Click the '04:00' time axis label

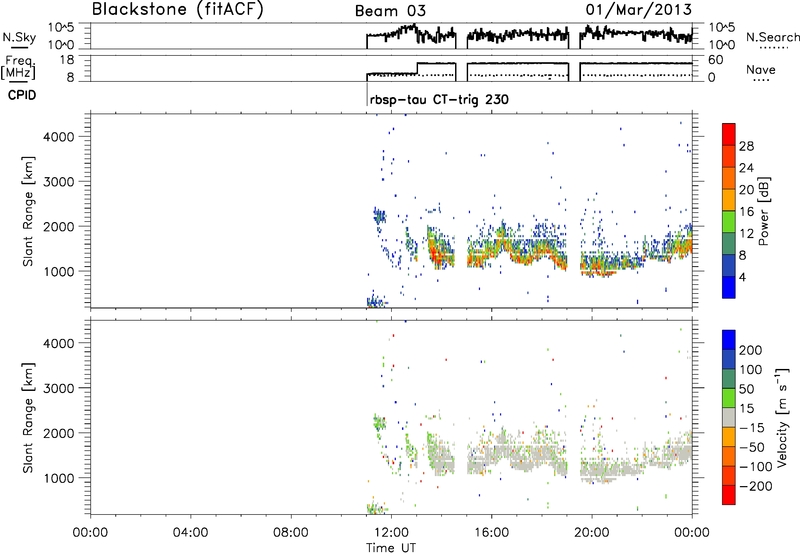pyautogui.click(x=191, y=533)
